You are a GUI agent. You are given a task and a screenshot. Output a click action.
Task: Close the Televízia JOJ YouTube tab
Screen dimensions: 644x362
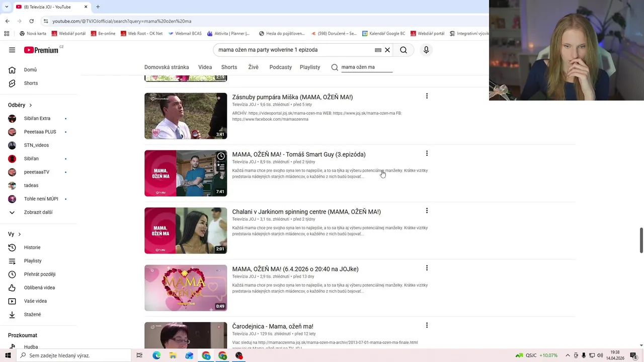(x=86, y=7)
